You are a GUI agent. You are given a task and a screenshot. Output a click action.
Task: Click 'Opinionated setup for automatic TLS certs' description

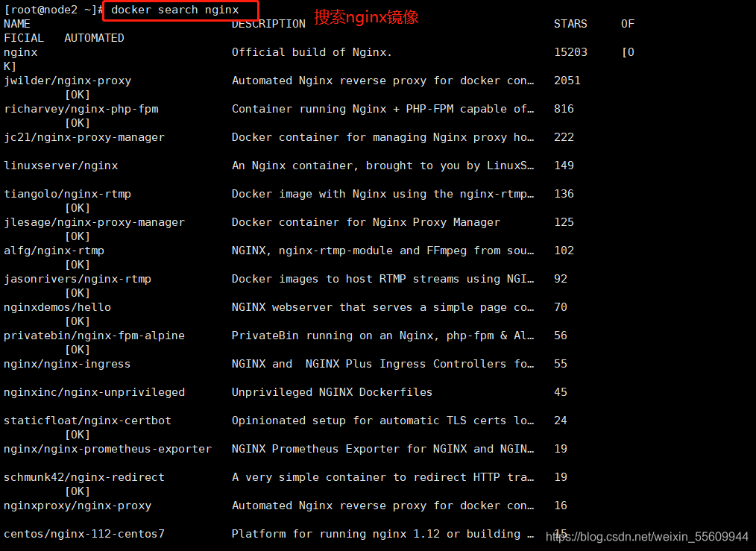(382, 421)
